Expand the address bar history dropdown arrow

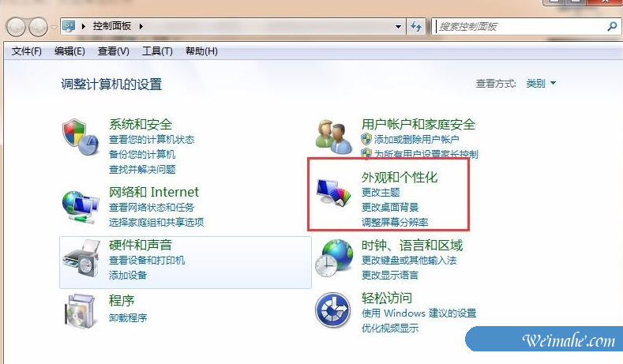[398, 27]
